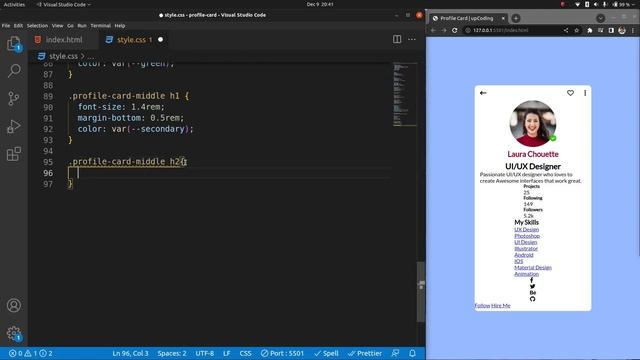Bookmark this page with the star icon
Viewport: 640px width, 360px height.
(576, 30)
